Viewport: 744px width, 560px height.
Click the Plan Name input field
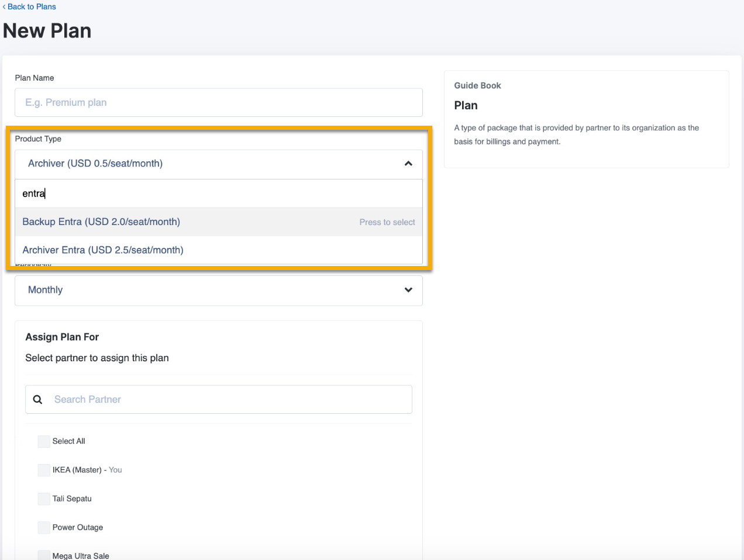tap(218, 102)
